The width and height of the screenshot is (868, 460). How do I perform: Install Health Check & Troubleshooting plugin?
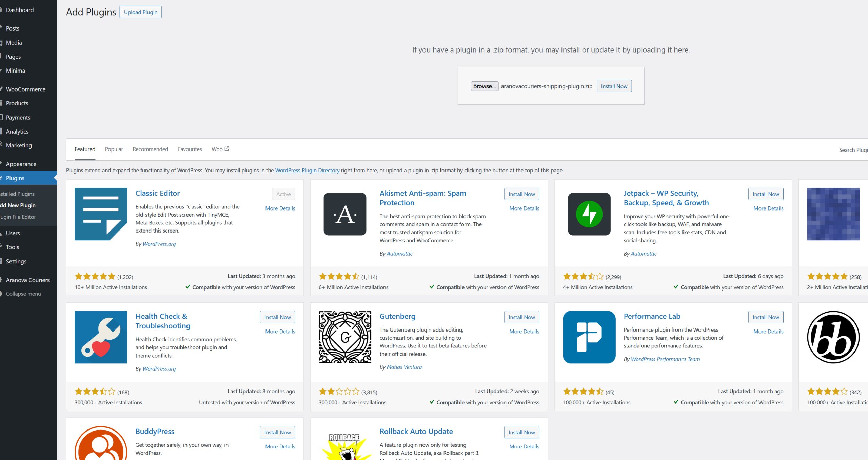(x=277, y=317)
